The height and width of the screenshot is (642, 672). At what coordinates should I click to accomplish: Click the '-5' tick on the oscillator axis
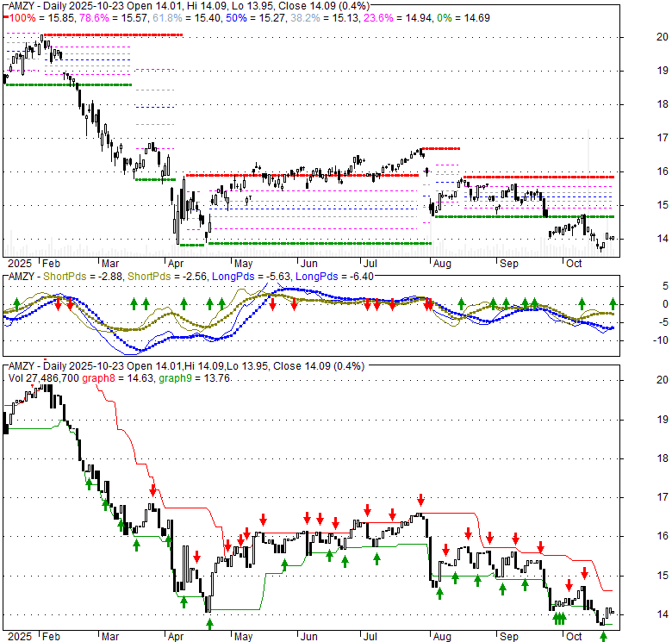[663, 322]
